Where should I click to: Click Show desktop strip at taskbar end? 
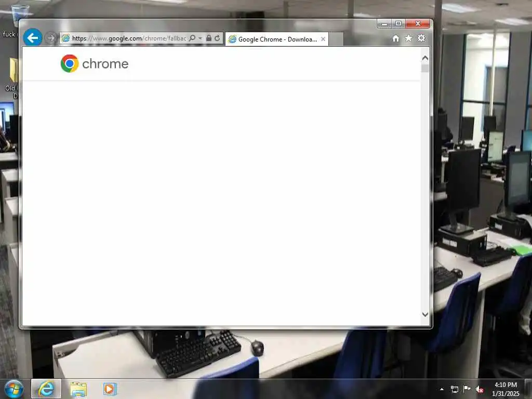[528, 389]
